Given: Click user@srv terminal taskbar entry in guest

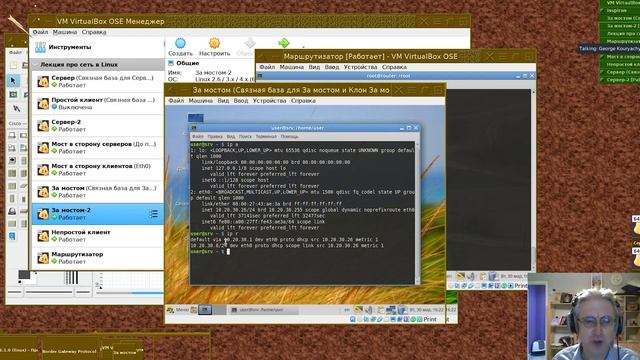Looking at the screenshot, I should tap(263, 310).
